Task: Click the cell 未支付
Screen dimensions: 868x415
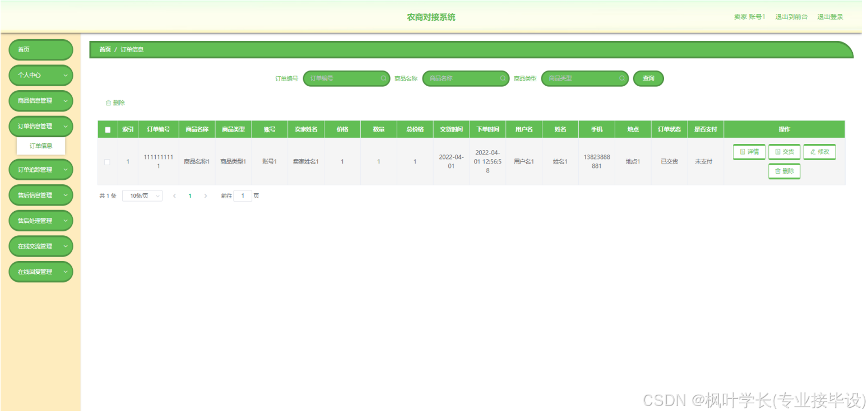Action: (x=705, y=162)
